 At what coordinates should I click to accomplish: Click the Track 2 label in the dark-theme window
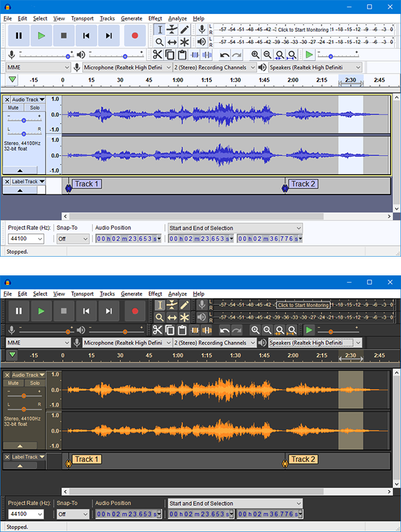point(303,459)
